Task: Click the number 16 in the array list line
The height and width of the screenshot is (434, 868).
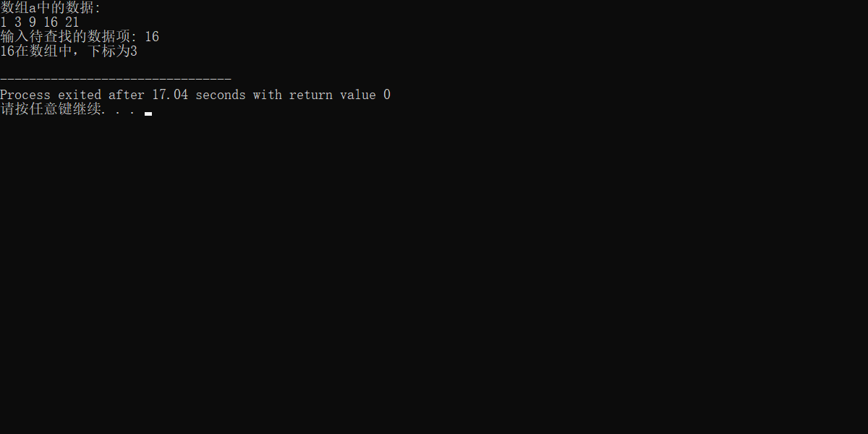Action: click(x=51, y=22)
